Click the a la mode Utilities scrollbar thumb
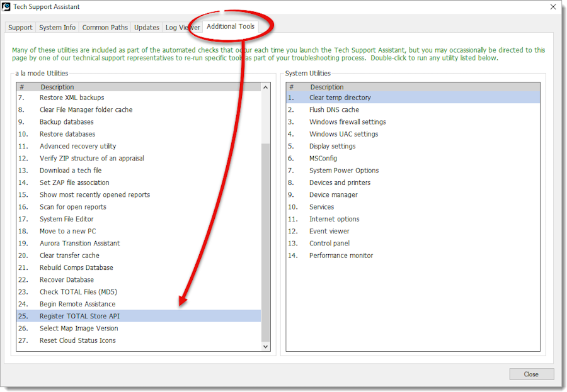This screenshot has width=567, height=392. pyautogui.click(x=265, y=242)
